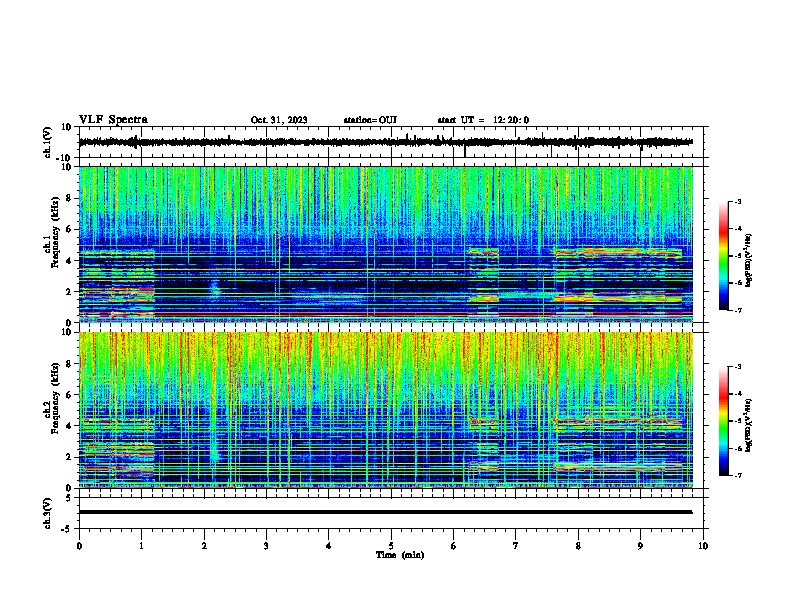Click time axis tick label "3"
The image size is (792, 612).
(x=266, y=546)
